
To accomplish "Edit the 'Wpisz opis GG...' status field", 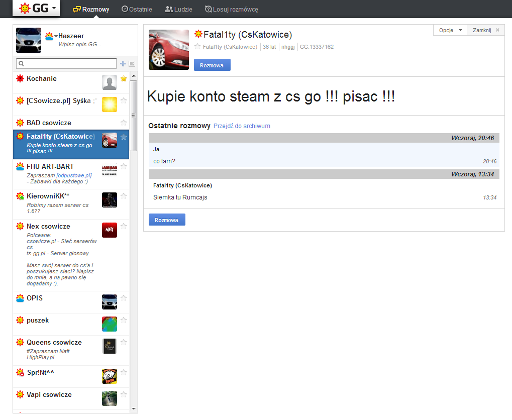I will [80, 44].
